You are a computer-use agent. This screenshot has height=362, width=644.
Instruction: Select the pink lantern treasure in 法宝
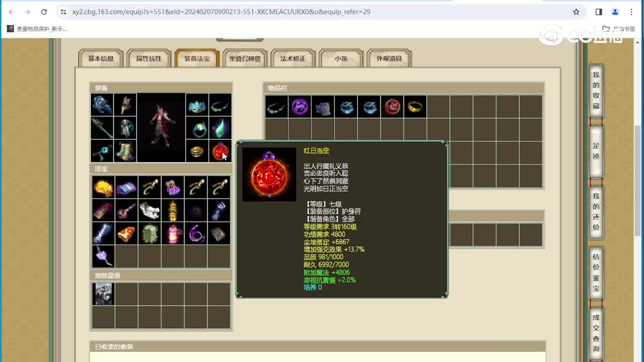(173, 233)
